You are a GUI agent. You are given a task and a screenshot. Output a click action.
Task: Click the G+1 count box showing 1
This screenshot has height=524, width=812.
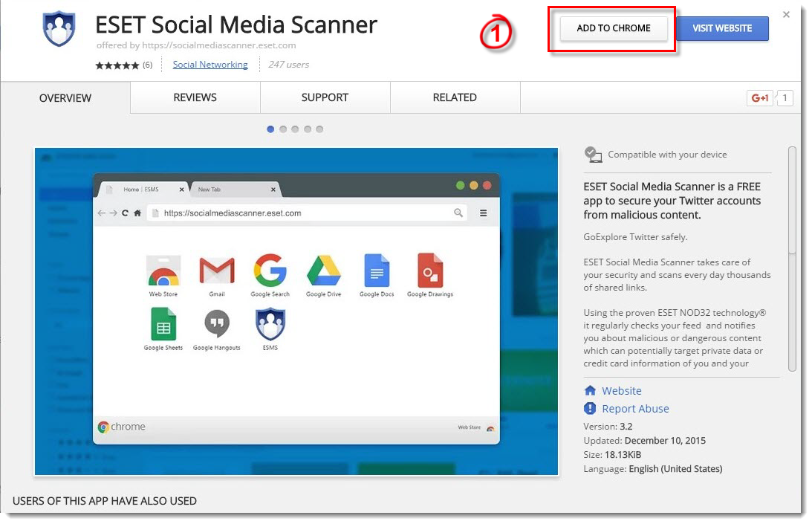click(x=785, y=98)
